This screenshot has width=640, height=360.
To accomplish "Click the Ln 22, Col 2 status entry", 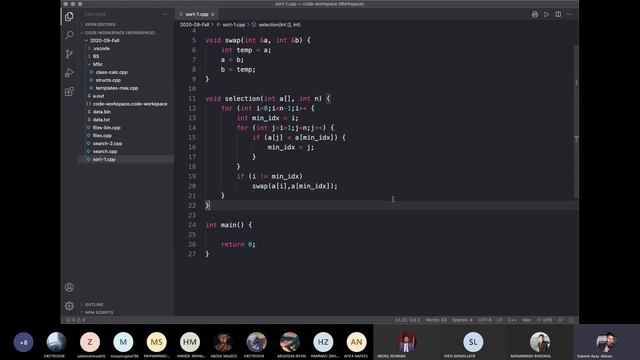I will [x=407, y=320].
